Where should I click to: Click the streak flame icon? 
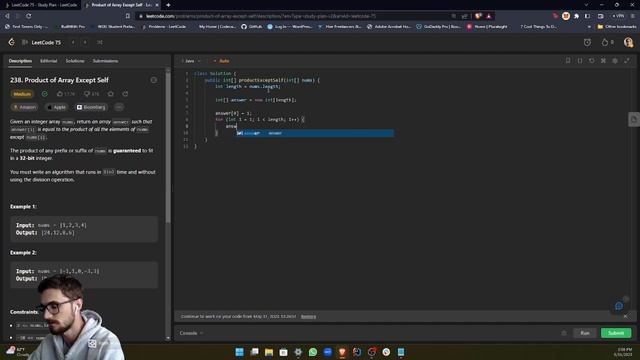tap(604, 42)
